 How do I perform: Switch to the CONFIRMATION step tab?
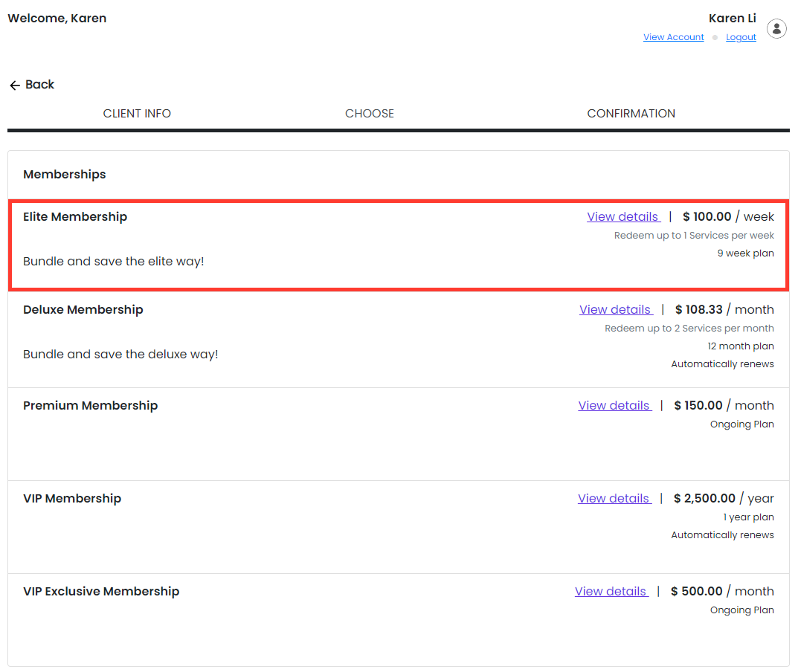click(631, 114)
